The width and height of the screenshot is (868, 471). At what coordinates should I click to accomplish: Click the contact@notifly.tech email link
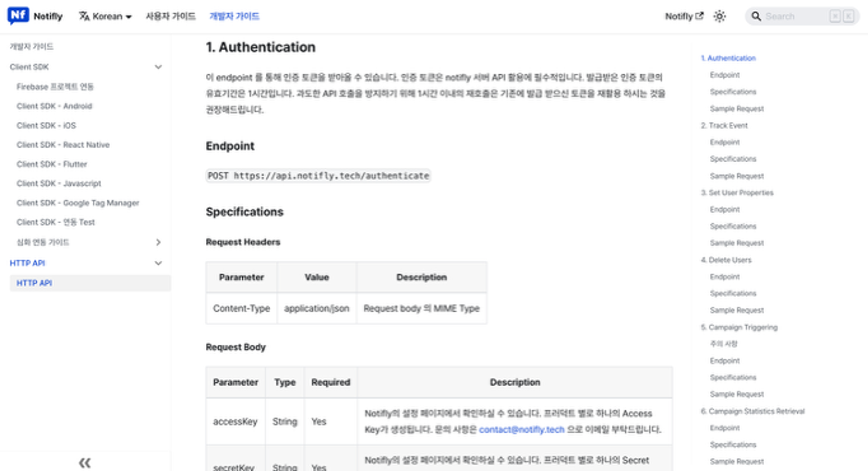click(x=522, y=430)
